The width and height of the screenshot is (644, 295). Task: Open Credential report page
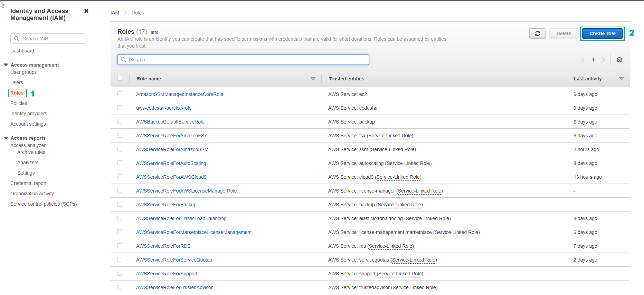click(x=28, y=183)
